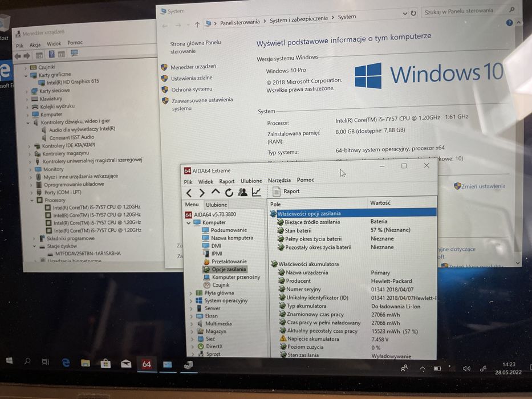Expand the System operacyjny node in AIDA64
Viewport: 532px width, 399px height.
click(191, 301)
